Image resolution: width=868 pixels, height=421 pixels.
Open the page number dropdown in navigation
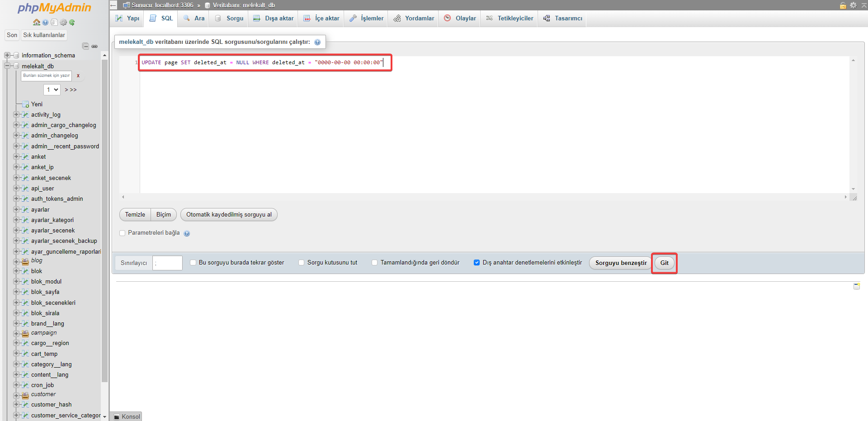point(52,90)
